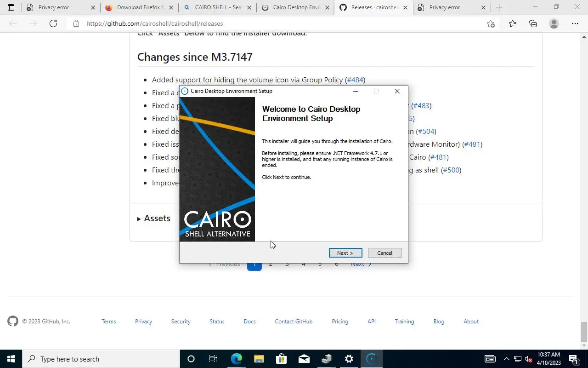The width and height of the screenshot is (588, 368).
Task: Switch to Cairo Desktop Environment tab
Action: (x=296, y=7)
